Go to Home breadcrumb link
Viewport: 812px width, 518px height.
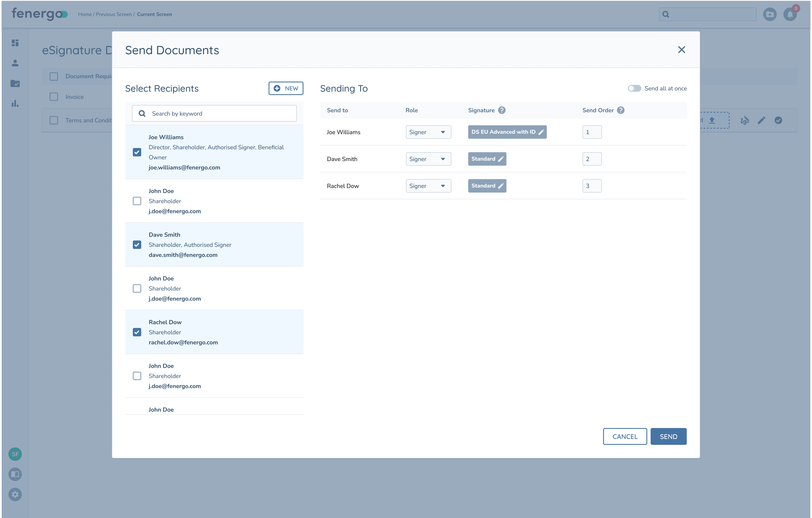click(85, 14)
